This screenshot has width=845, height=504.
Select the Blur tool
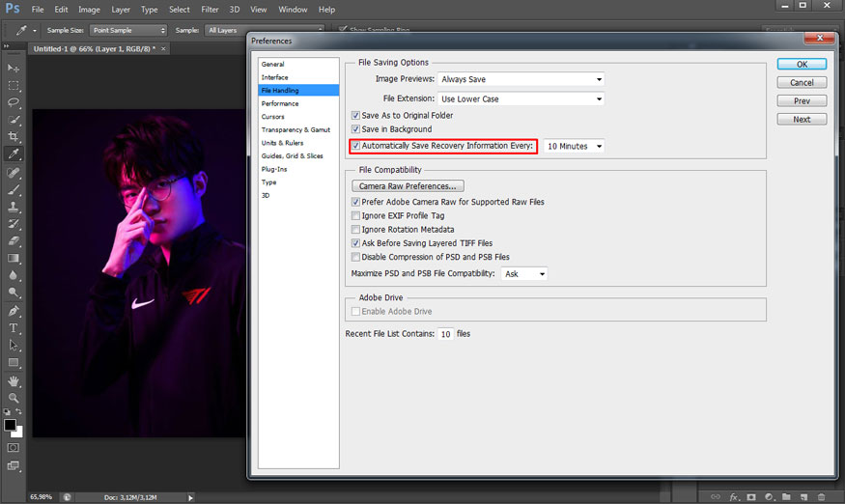14,275
